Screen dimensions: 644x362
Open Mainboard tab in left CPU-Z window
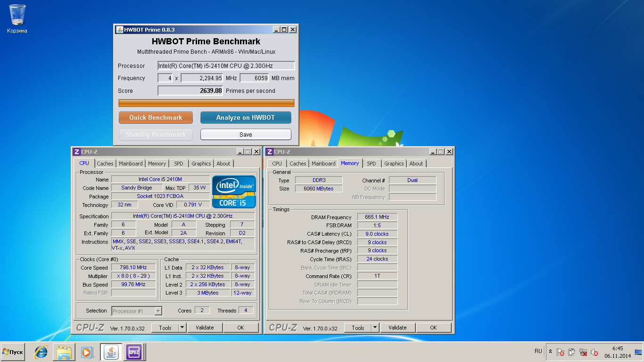(131, 164)
